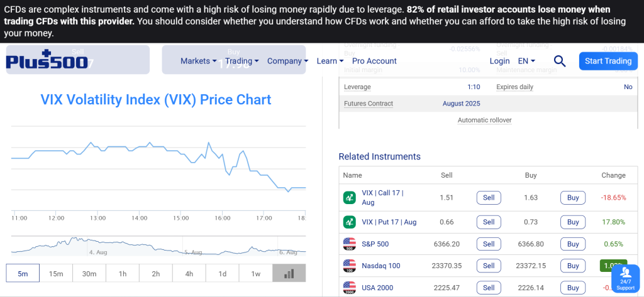Click the 1:10 leverage value

click(474, 87)
